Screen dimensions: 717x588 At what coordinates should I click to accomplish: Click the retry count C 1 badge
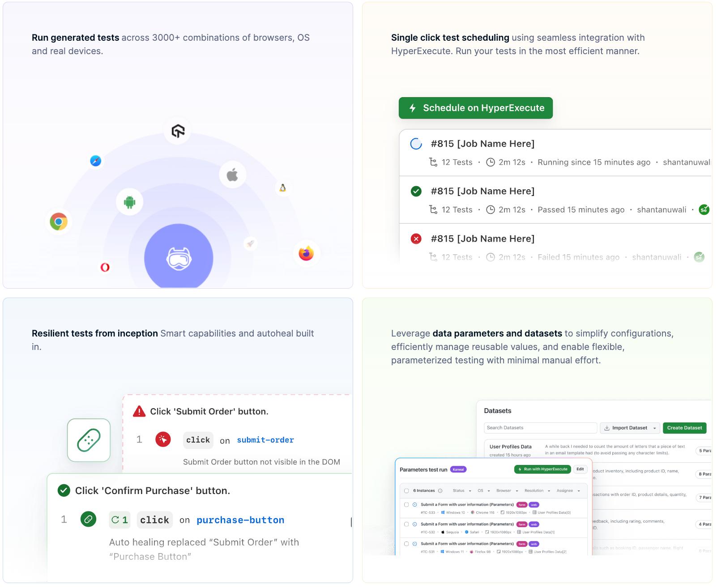click(120, 520)
